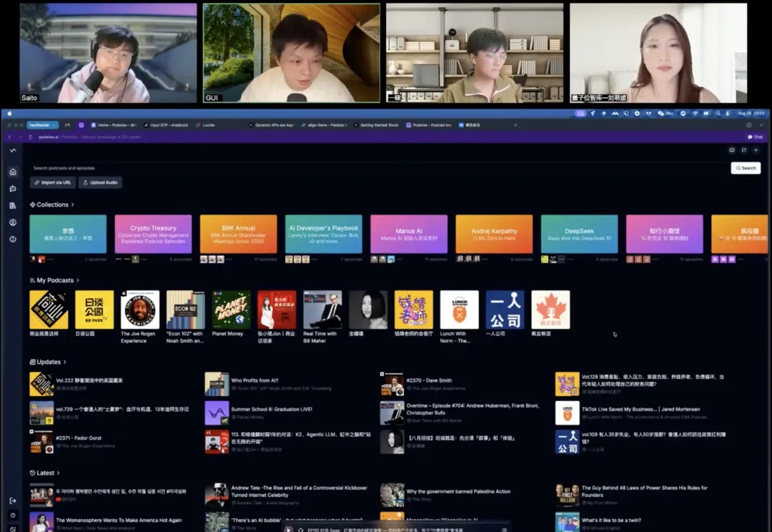Open the history clock icon in sidebar
Image resolution: width=772 pixels, height=532 pixels.
[x=12, y=238]
